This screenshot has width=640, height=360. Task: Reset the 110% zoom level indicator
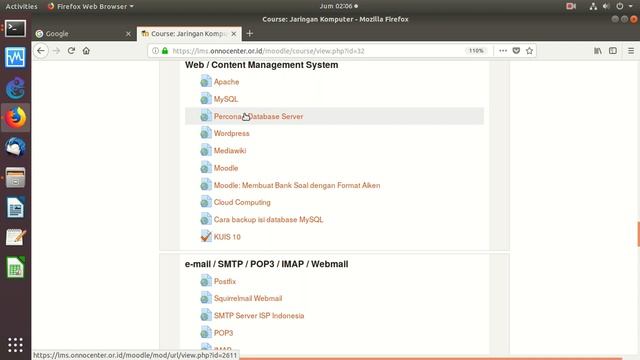[x=476, y=51]
